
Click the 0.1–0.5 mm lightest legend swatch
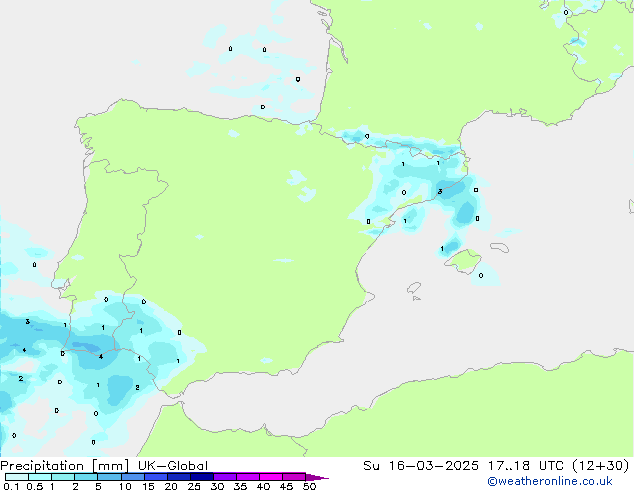[x=17, y=477]
